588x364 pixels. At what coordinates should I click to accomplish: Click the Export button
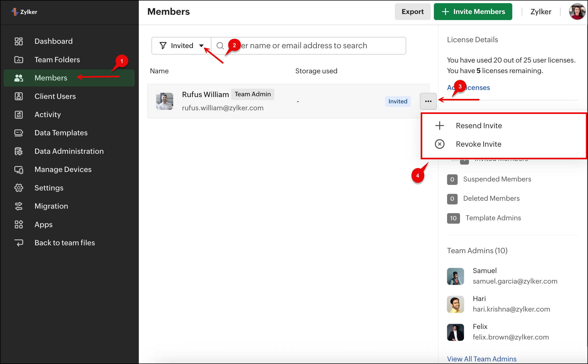(412, 12)
